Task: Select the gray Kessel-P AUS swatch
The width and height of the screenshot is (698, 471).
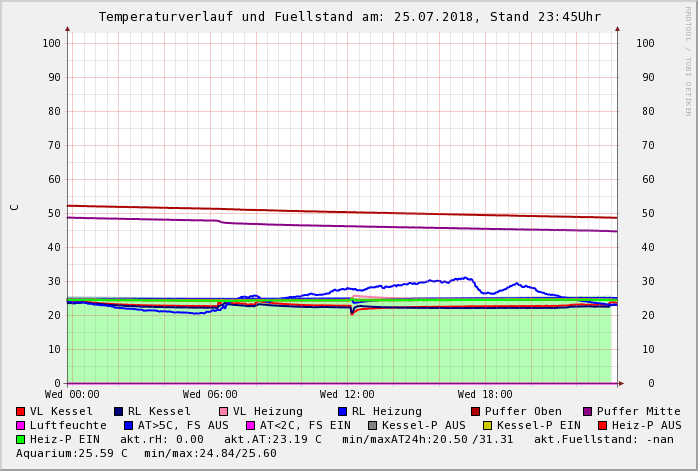Action: tap(372, 426)
